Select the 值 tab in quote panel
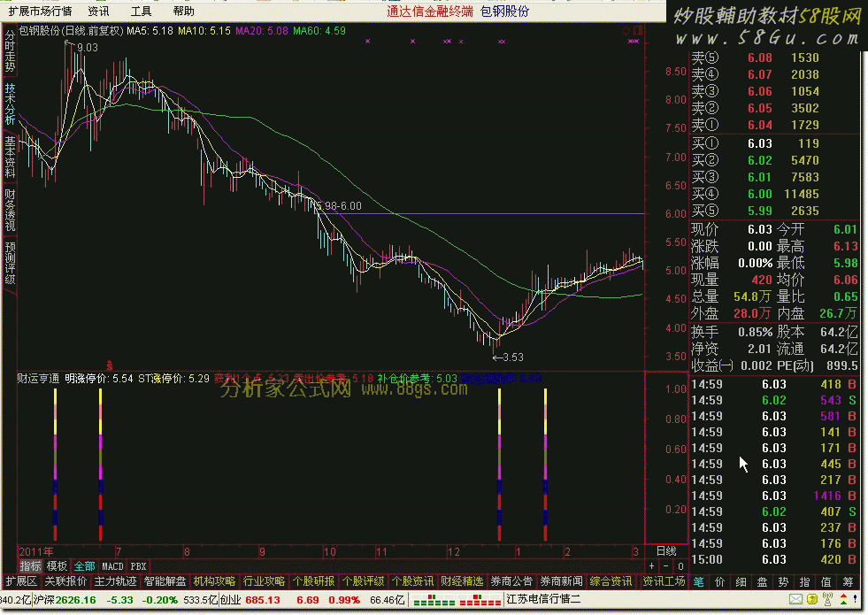This screenshot has width=868, height=615. click(826, 581)
